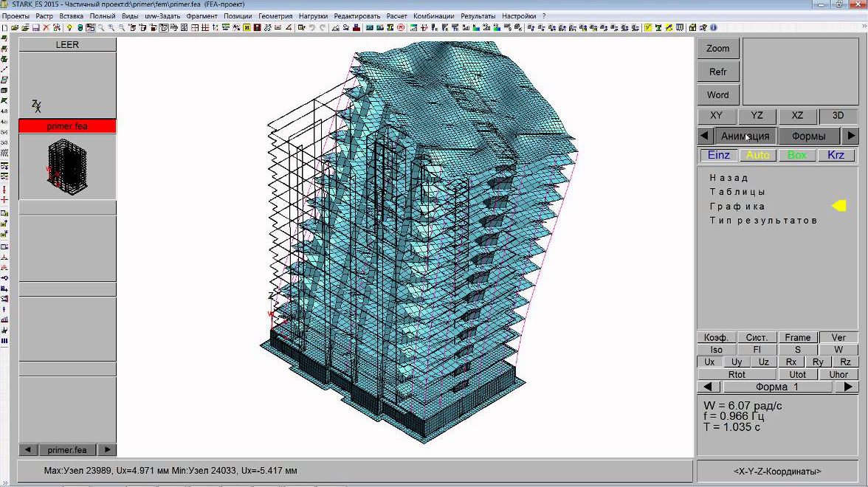Enable the Ux displacement component
868x487 pixels.
pyautogui.click(x=709, y=362)
